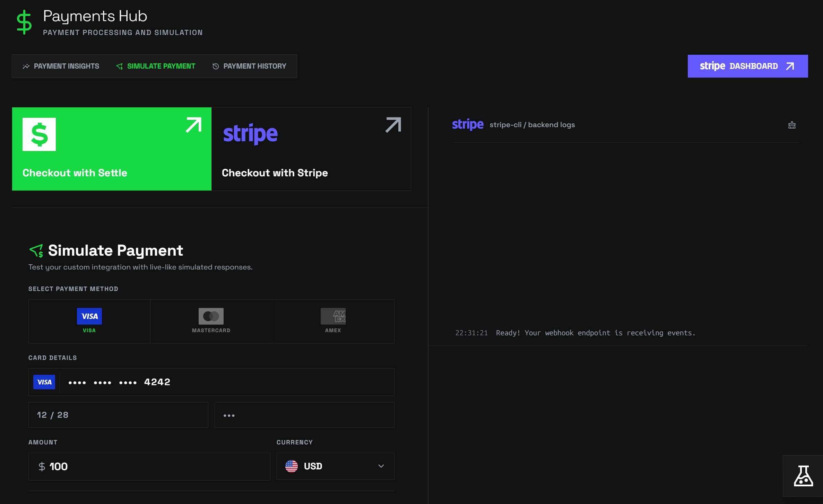Click the arrow on the Stripe checkout card
823x504 pixels.
393,125
